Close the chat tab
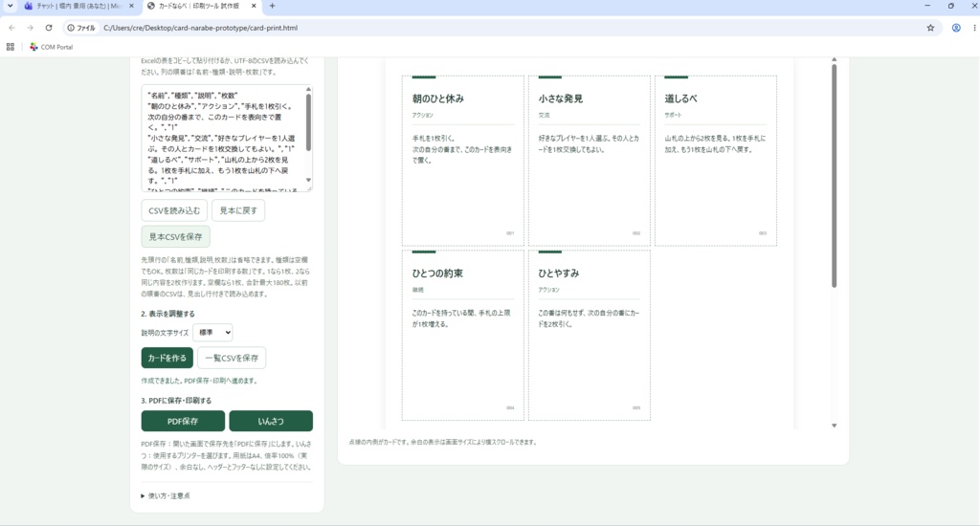This screenshot has height=526, width=980. 131,6
